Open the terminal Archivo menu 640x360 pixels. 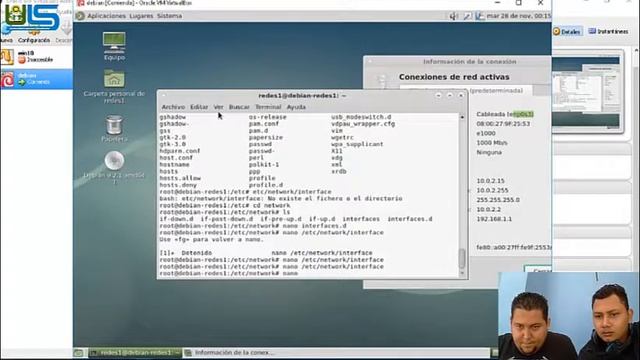173,107
